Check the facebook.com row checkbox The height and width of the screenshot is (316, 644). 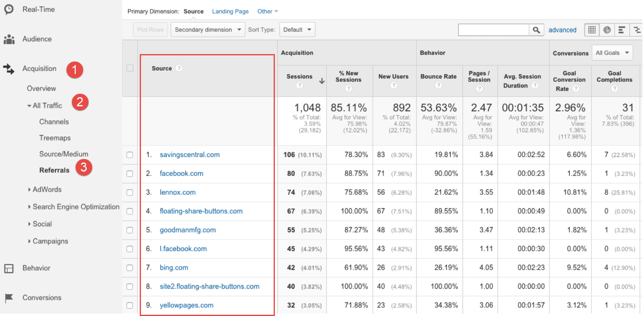[x=130, y=173]
